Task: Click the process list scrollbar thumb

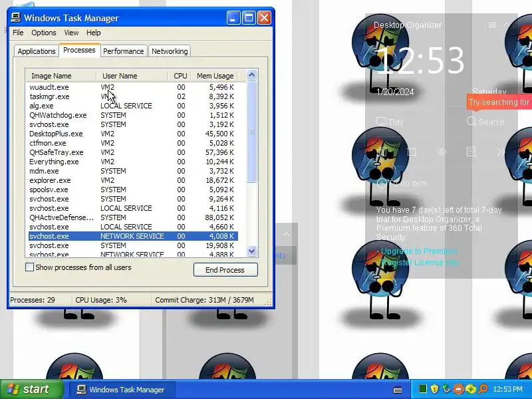Action: 252,132
